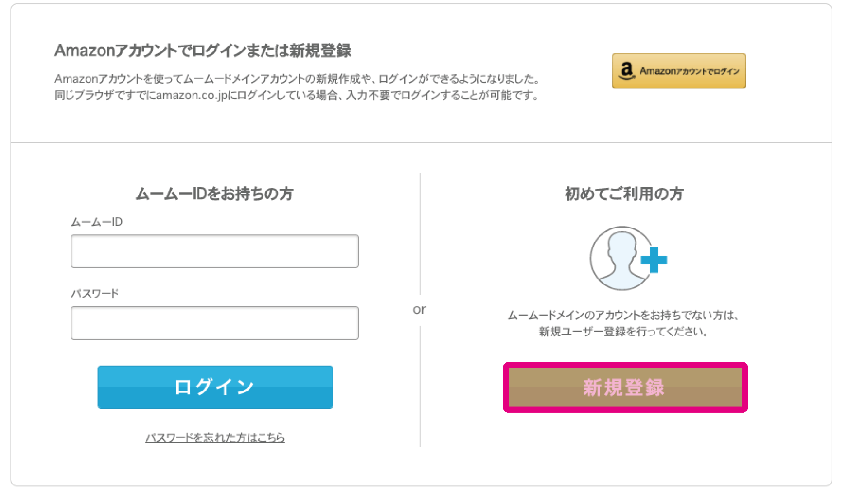Image resolution: width=845 pixels, height=504 pixels.
Task: Click the ムームードメインのアカウントをお持ちでない方は text
Action: [624, 315]
